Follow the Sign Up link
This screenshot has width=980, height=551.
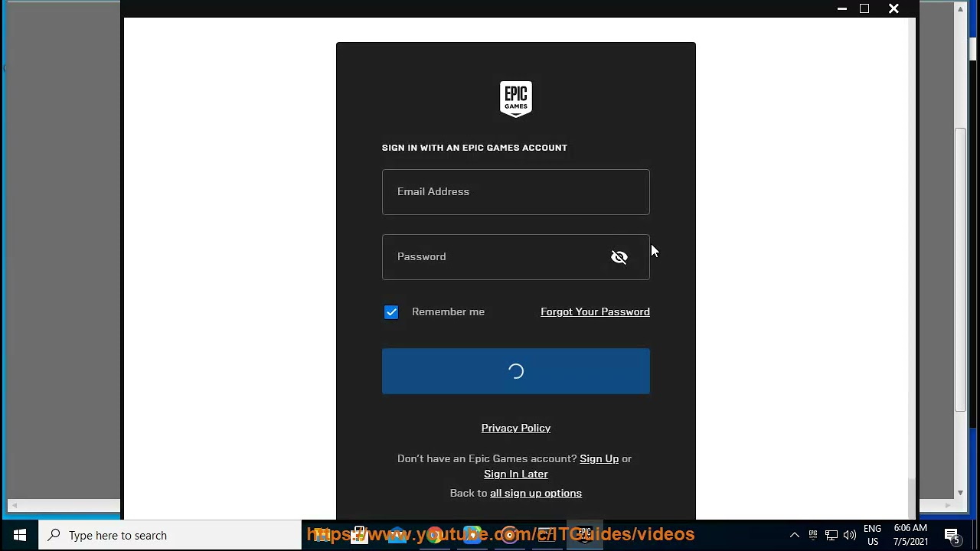click(x=599, y=458)
